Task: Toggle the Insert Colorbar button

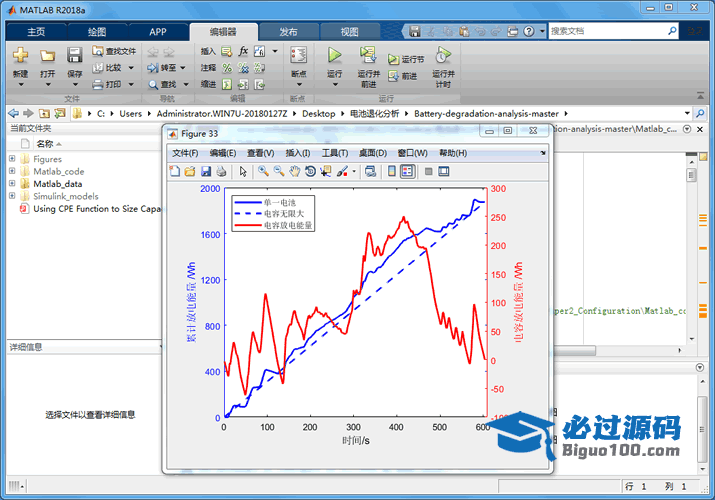Action: [x=391, y=171]
